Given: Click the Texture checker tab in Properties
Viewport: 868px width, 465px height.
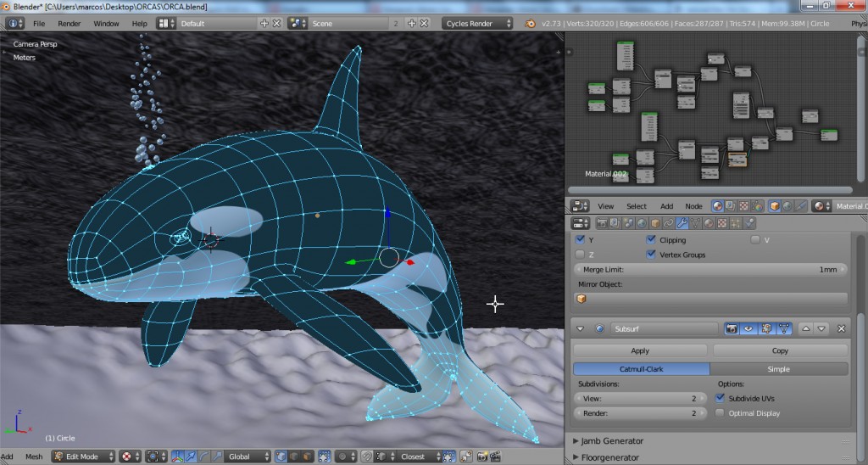Looking at the screenshot, I should click(721, 223).
